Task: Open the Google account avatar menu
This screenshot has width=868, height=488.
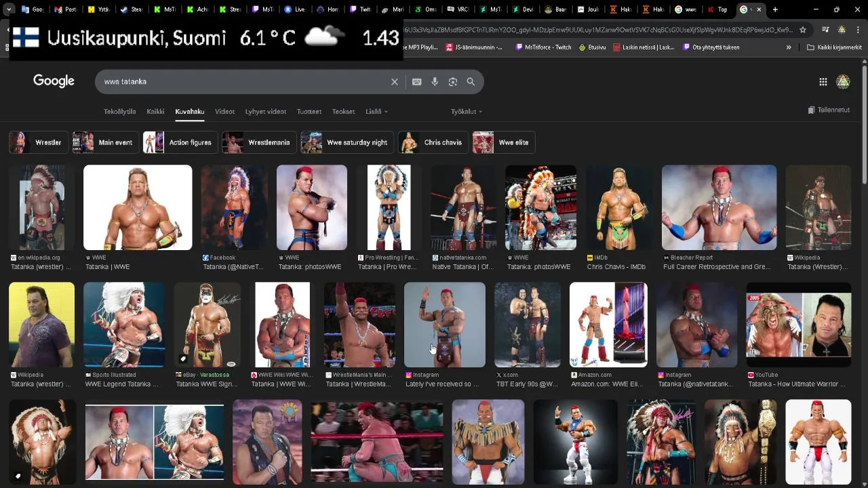Action: 843,81
